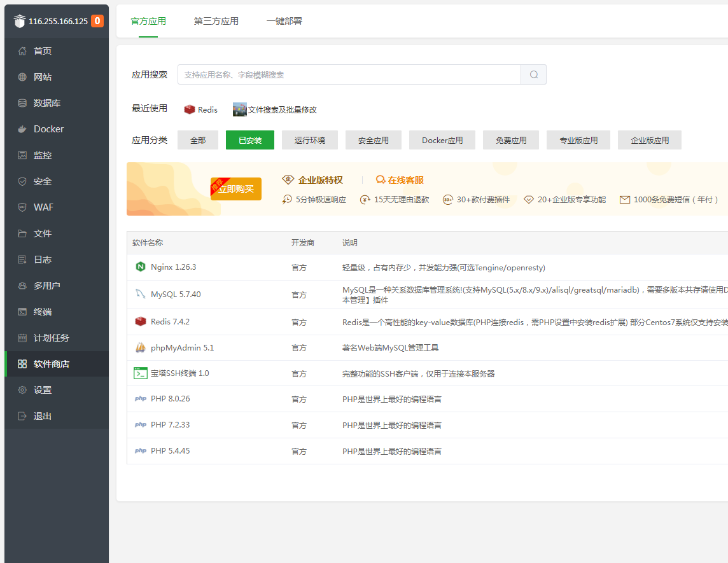Image resolution: width=728 pixels, height=563 pixels.
Task: Filter apps by 免费应用
Action: click(x=511, y=140)
